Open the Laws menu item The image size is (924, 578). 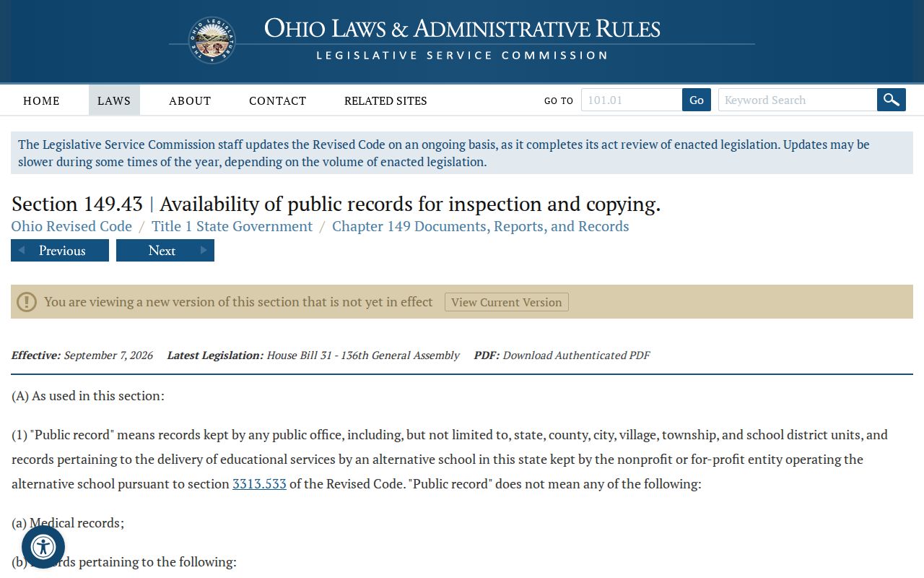[114, 100]
